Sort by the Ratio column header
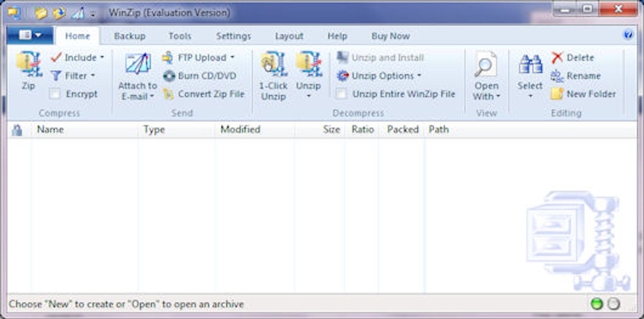644x319 pixels. click(363, 130)
